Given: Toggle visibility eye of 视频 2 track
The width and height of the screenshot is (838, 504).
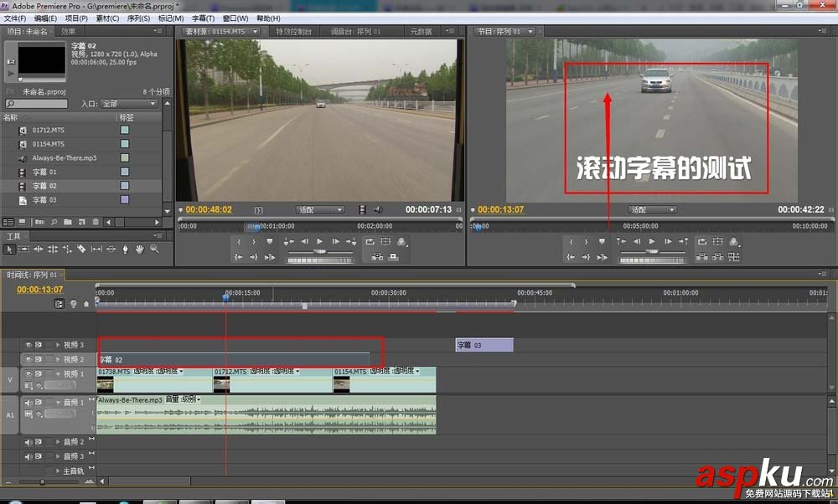Looking at the screenshot, I should click(x=28, y=359).
